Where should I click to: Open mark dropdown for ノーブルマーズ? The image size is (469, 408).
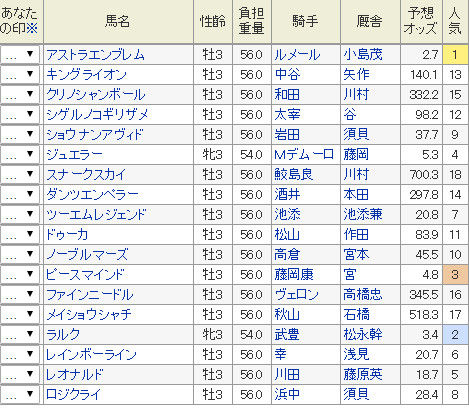coord(20,254)
